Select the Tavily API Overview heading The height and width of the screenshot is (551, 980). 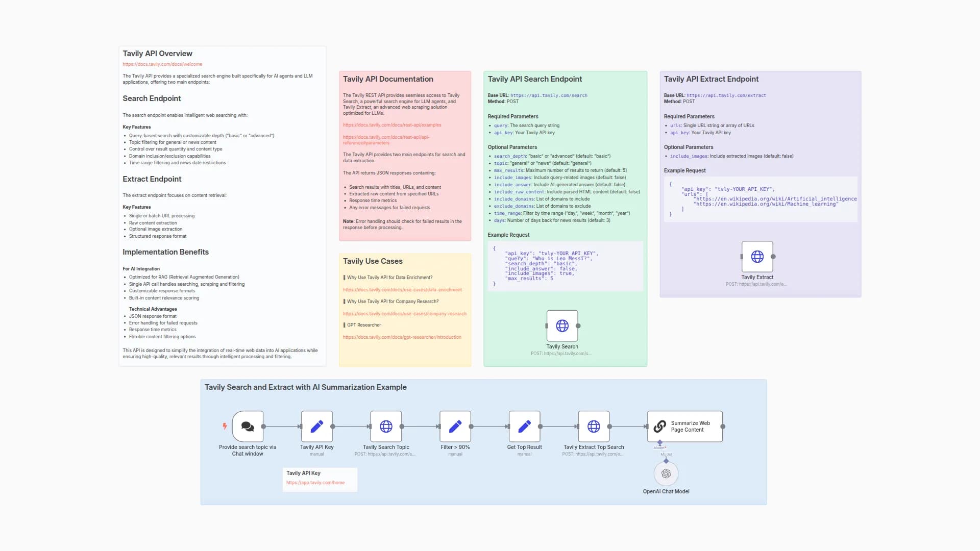[157, 54]
